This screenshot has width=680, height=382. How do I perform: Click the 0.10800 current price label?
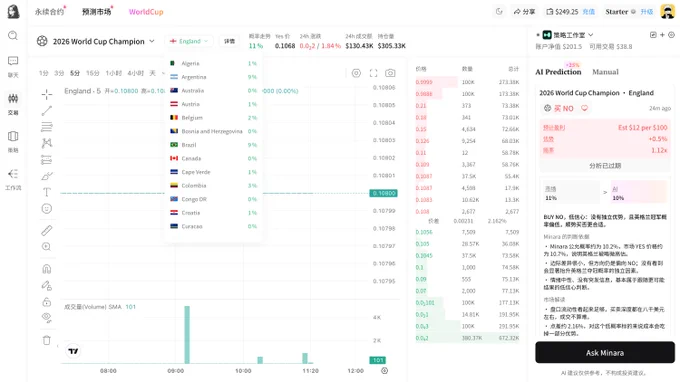coord(383,193)
